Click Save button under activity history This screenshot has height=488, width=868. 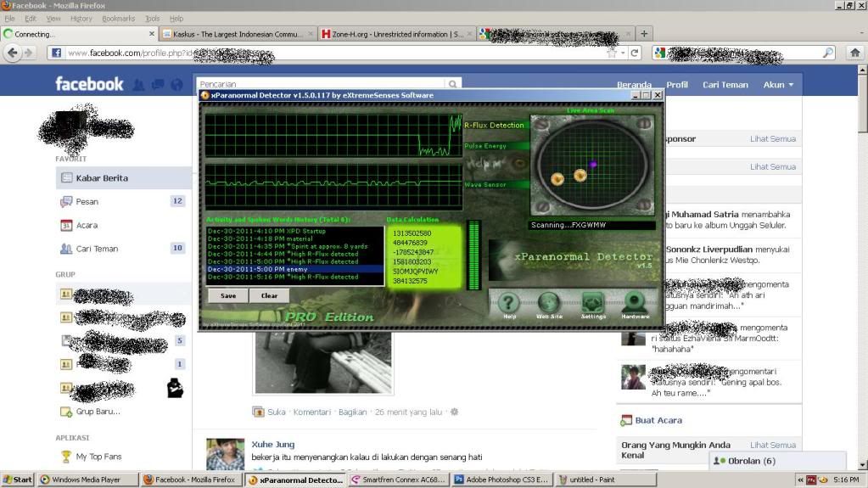point(228,296)
